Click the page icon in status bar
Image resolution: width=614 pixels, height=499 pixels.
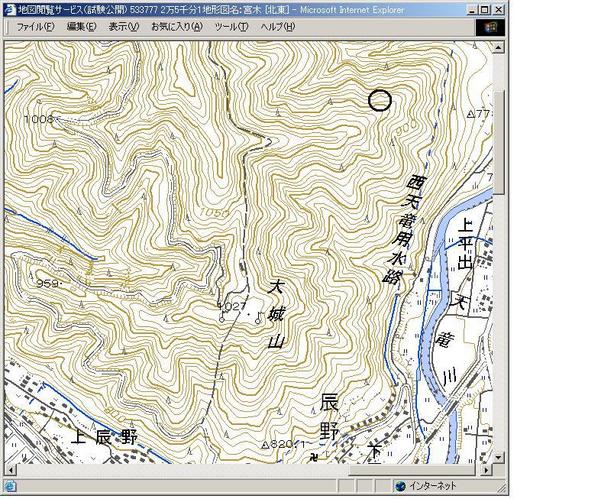pyautogui.click(x=10, y=486)
